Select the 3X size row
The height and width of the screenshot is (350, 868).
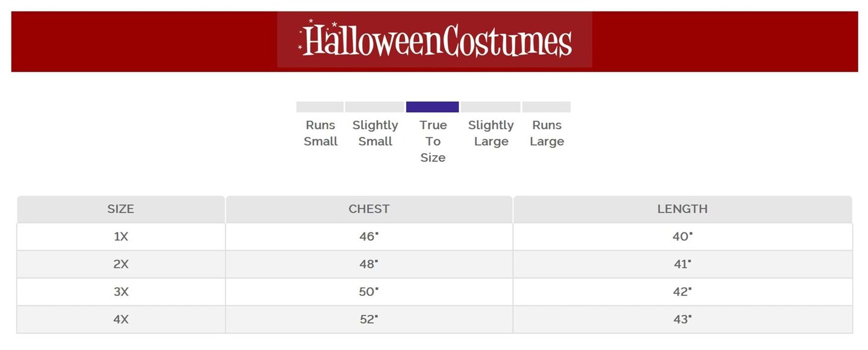tap(121, 292)
